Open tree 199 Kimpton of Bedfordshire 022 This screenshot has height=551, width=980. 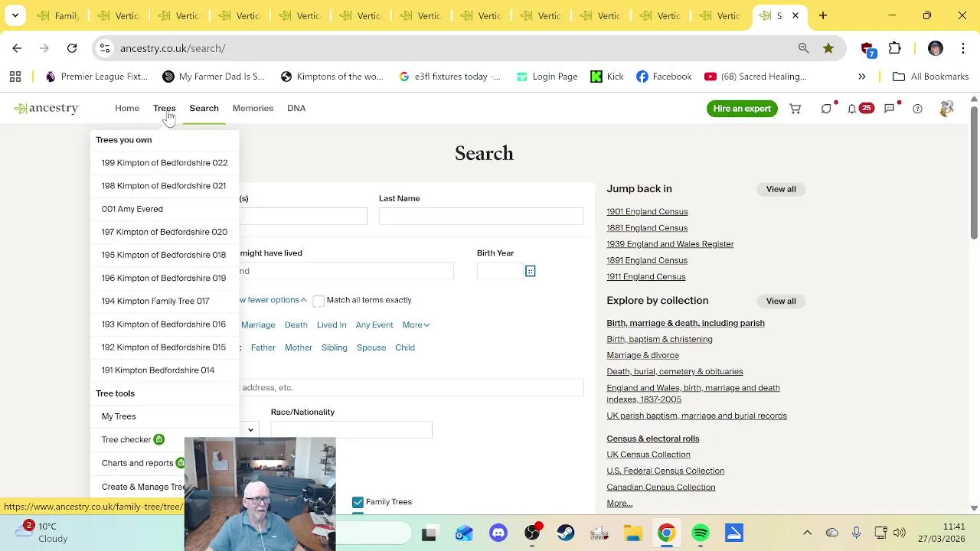pyautogui.click(x=165, y=163)
